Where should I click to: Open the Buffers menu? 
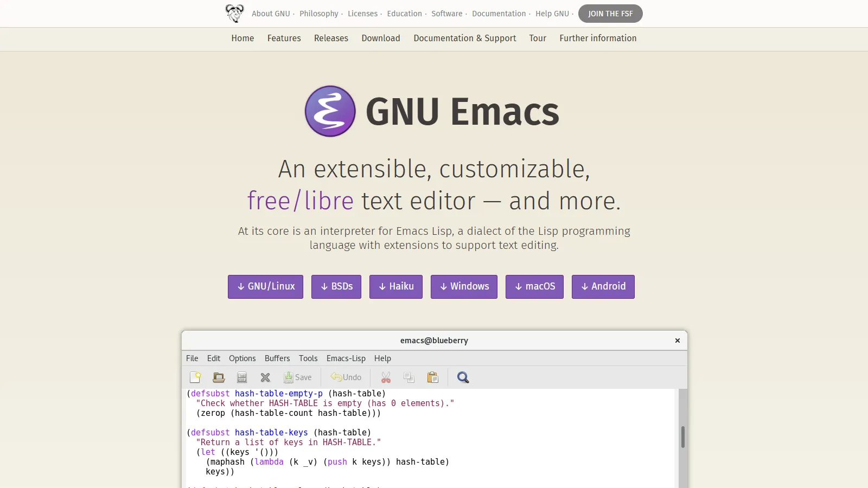point(277,358)
